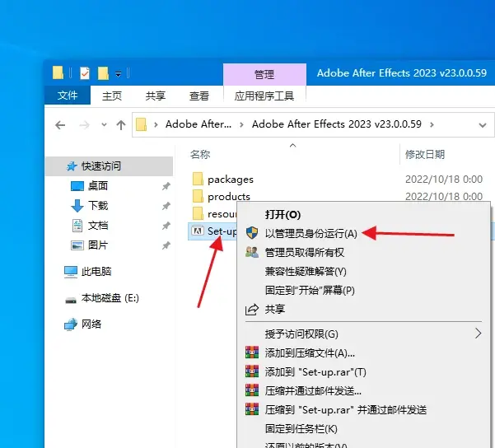This screenshot has height=448, width=495.
Task: Choose 固定到"开始"屏幕(P) menu entry
Action: (x=364, y=290)
